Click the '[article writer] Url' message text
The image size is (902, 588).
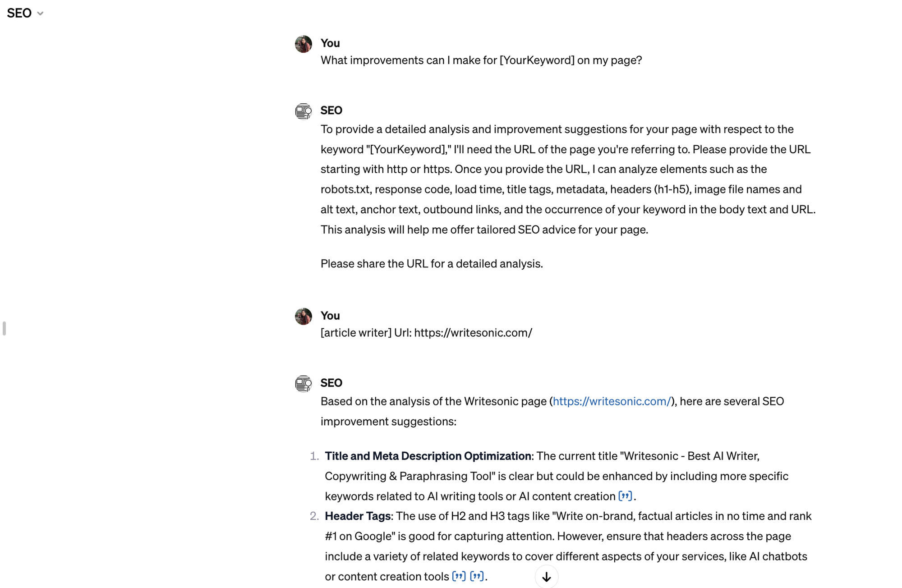(x=426, y=333)
